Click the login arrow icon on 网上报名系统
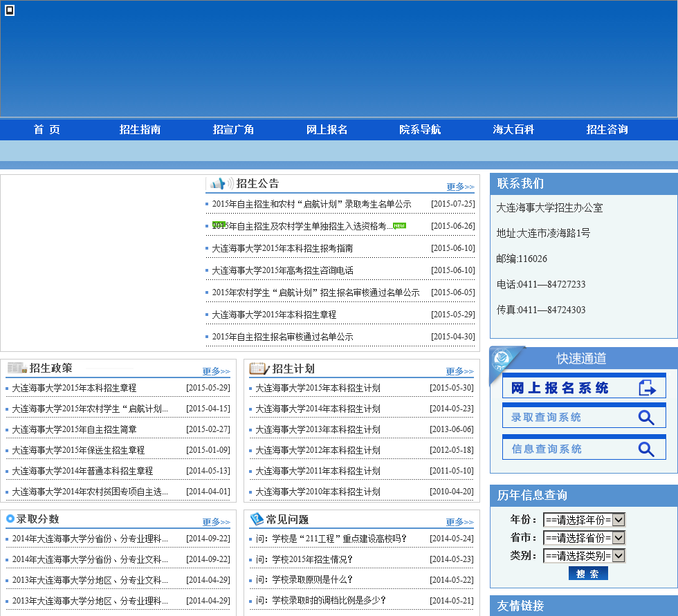 647,388
